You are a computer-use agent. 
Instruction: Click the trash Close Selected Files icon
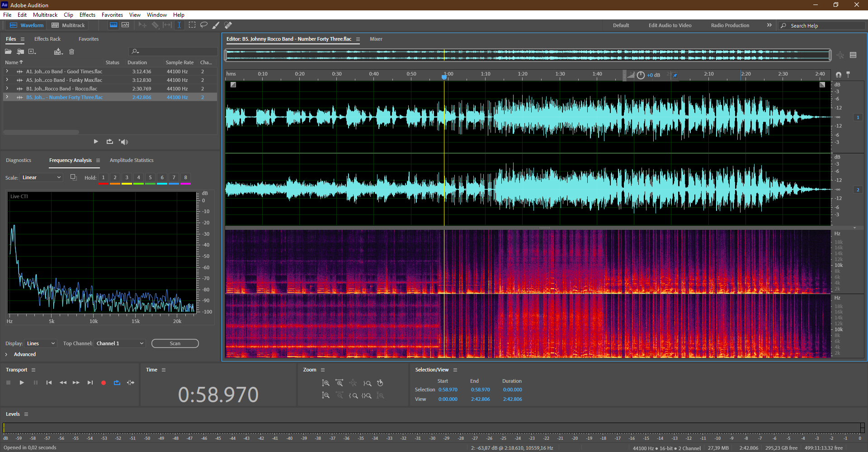(x=71, y=52)
